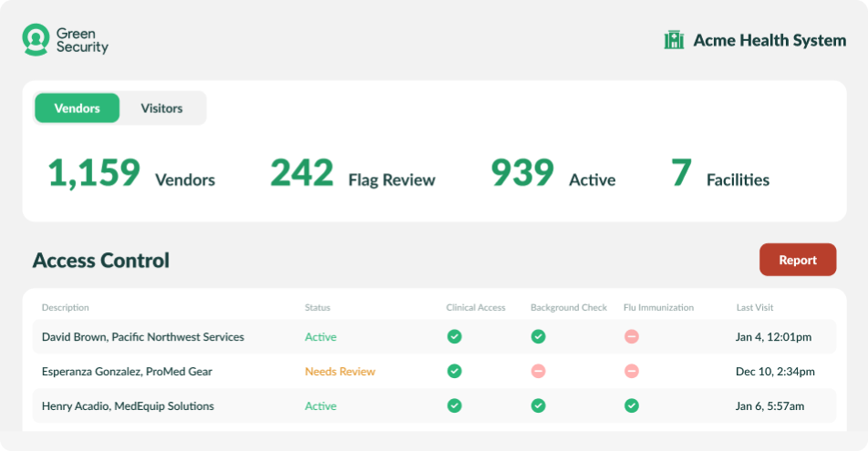Click David Brown's Clinical Access green checkmark
This screenshot has height=451, width=868.
pyautogui.click(x=454, y=337)
